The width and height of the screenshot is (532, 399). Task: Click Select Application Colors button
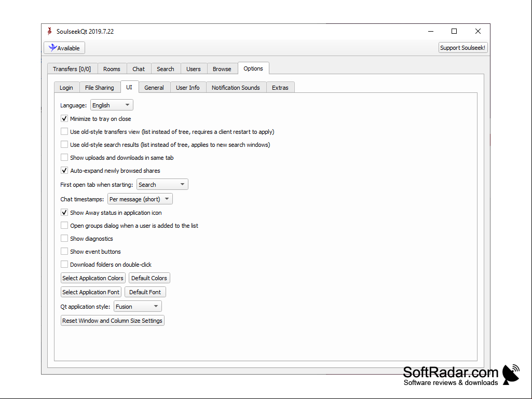point(93,278)
